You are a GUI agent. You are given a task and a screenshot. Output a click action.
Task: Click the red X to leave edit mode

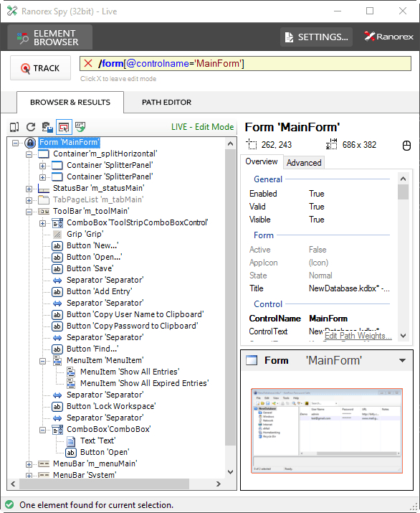point(88,63)
